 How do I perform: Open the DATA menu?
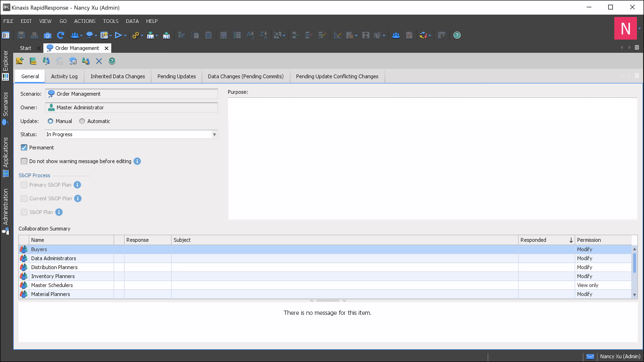tap(132, 21)
